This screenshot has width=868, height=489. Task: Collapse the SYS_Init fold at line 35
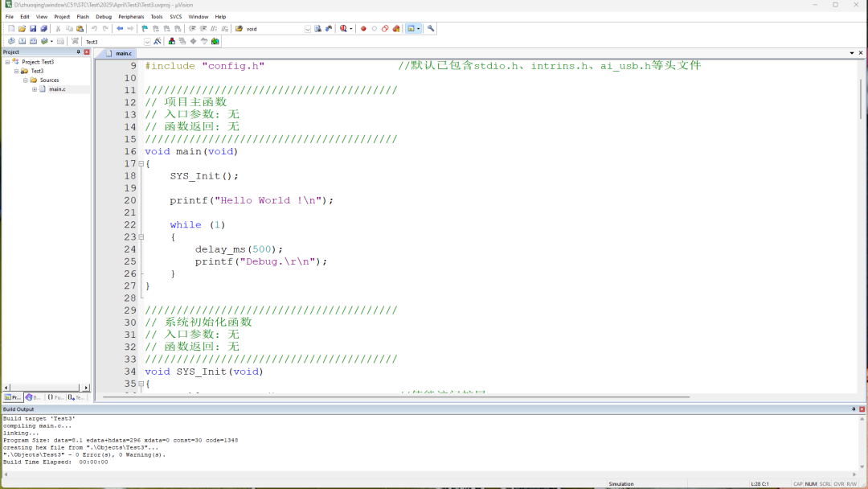click(x=141, y=384)
